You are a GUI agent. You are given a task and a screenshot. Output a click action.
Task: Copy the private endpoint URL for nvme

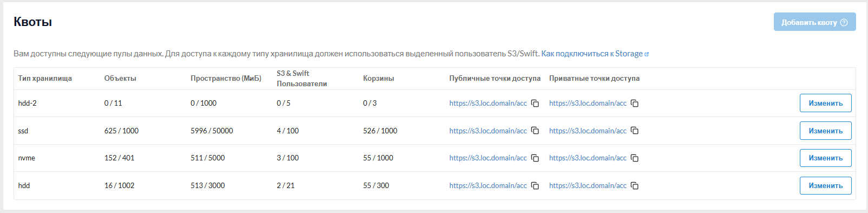point(635,158)
